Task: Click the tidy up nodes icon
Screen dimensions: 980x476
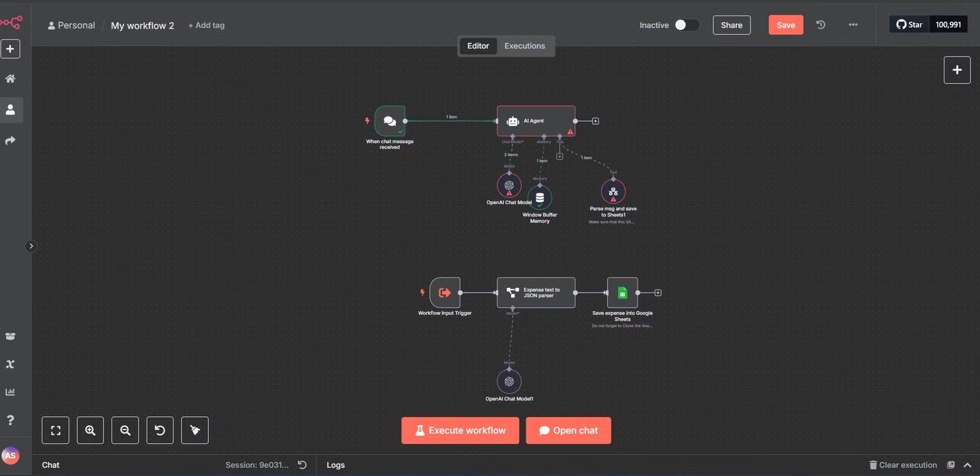Action: (x=195, y=430)
